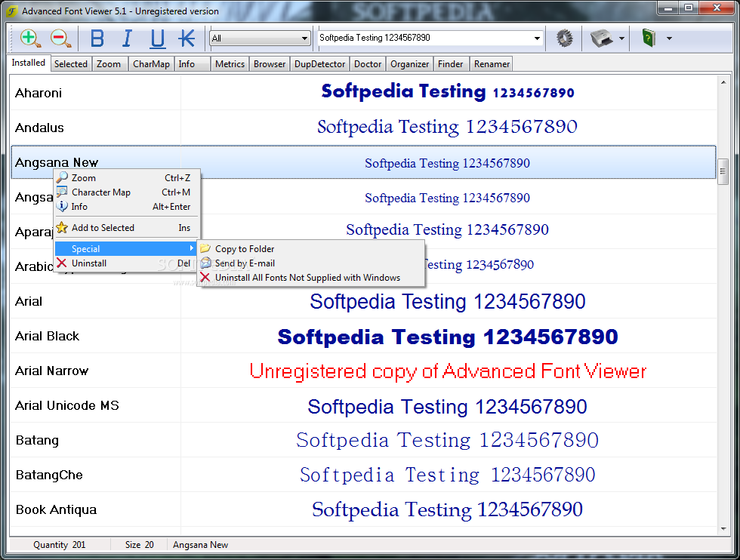
Task: Open the Zoom tab
Action: click(109, 63)
